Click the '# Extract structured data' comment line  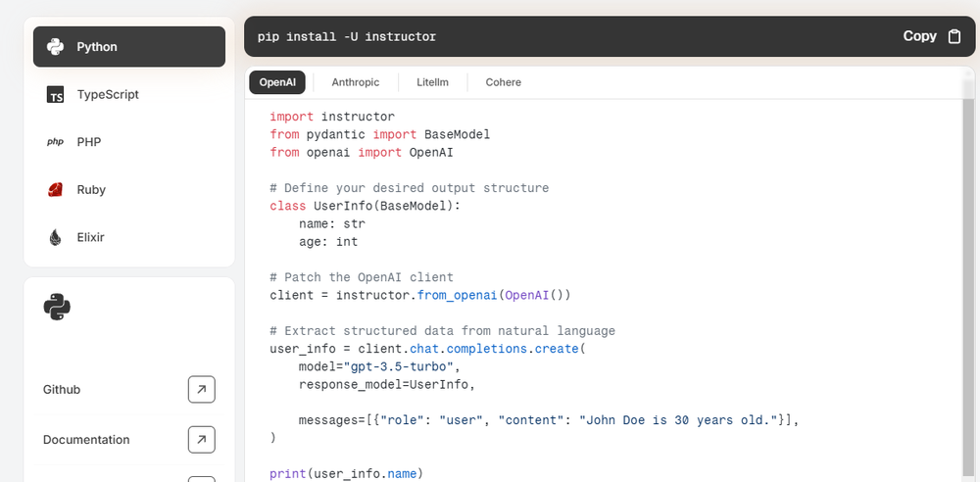click(x=443, y=331)
